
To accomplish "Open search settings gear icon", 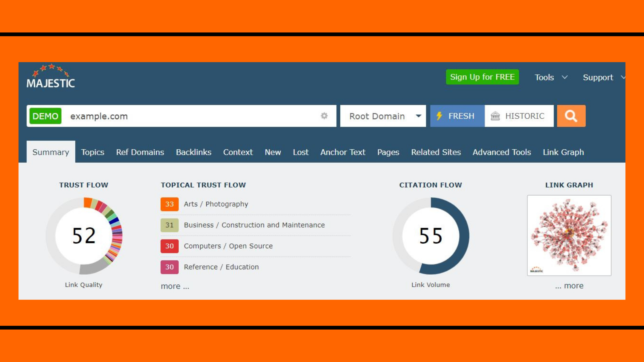I will coord(324,116).
